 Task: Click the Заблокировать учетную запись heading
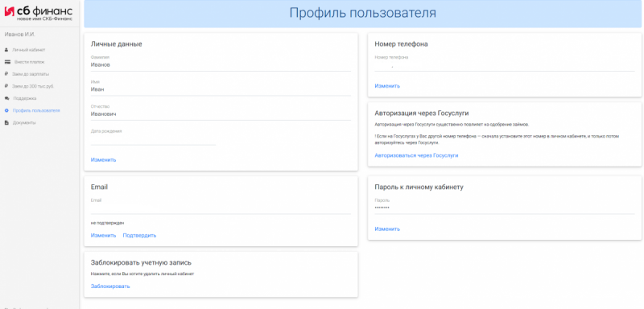(x=141, y=262)
